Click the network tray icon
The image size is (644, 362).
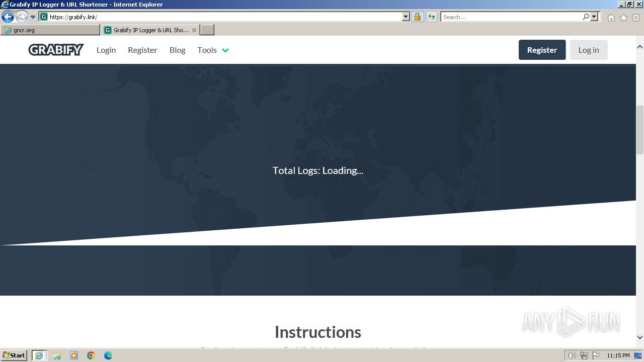(x=584, y=355)
